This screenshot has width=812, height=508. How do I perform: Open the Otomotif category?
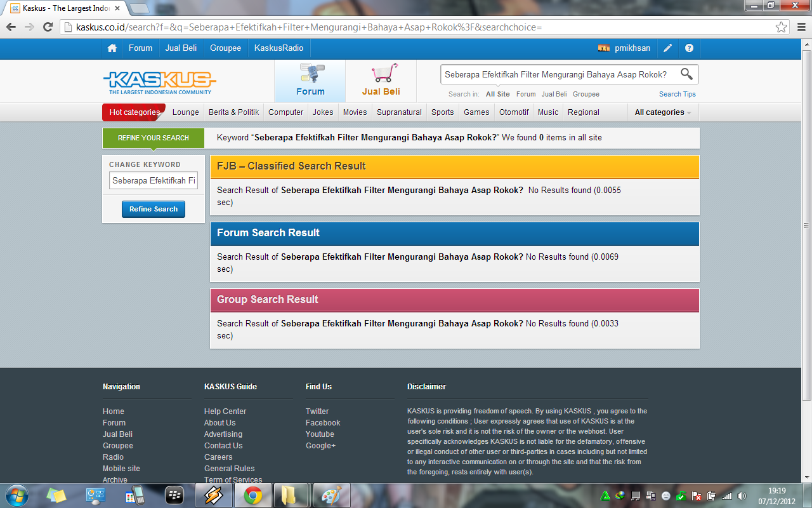point(514,112)
